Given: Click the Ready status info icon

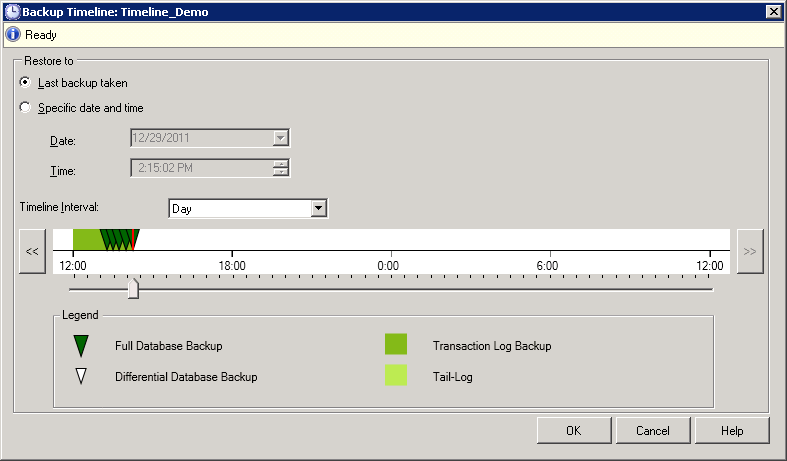Looking at the screenshot, I should pos(13,34).
